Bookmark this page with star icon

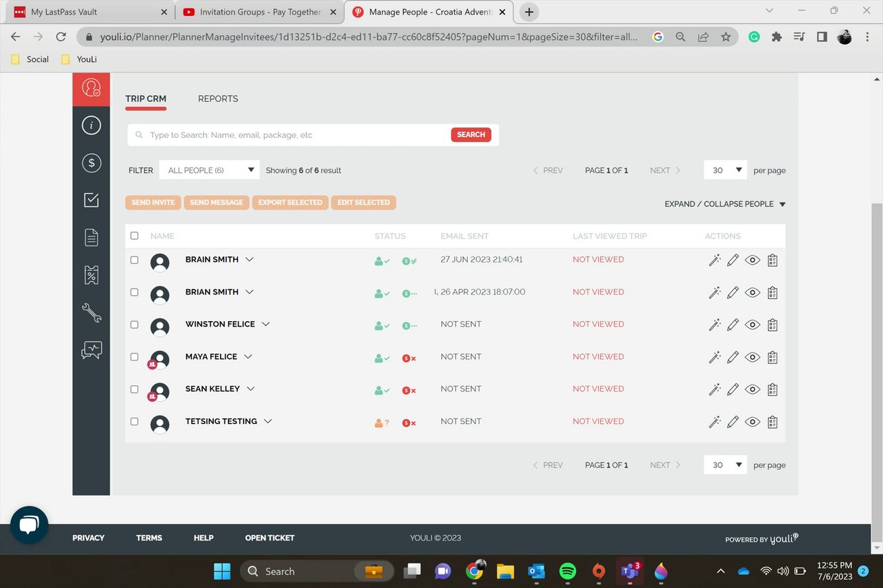pos(726,37)
